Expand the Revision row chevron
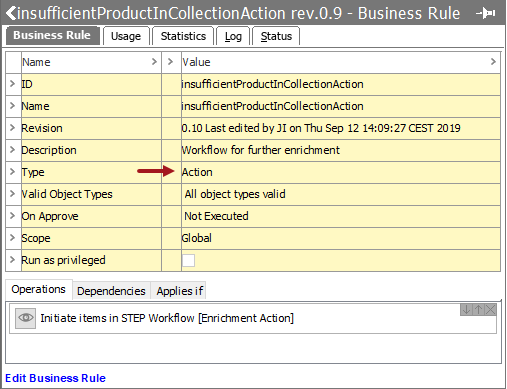Viewport: 507px width, 389px height. coord(12,128)
